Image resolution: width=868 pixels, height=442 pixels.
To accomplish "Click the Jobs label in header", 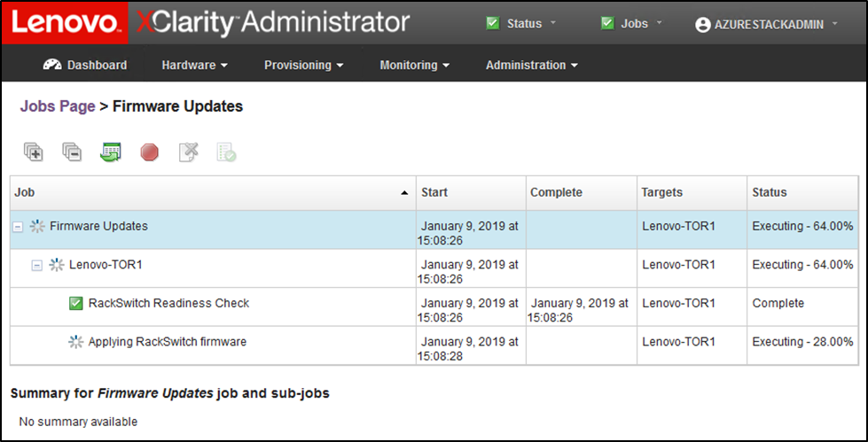I will click(x=635, y=24).
